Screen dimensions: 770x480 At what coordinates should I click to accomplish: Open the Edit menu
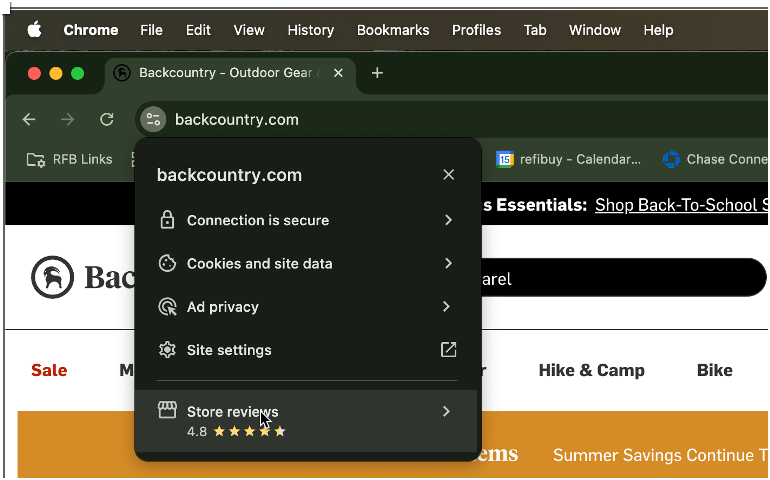(x=198, y=30)
